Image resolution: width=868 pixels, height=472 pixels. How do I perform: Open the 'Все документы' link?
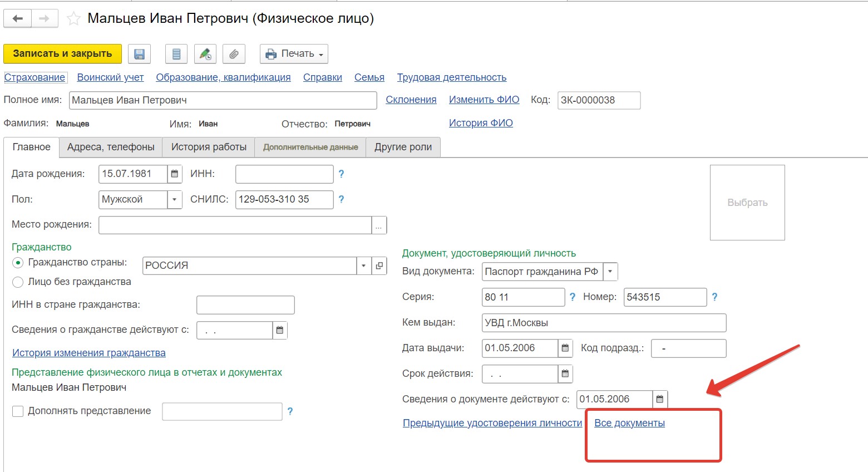coord(629,423)
